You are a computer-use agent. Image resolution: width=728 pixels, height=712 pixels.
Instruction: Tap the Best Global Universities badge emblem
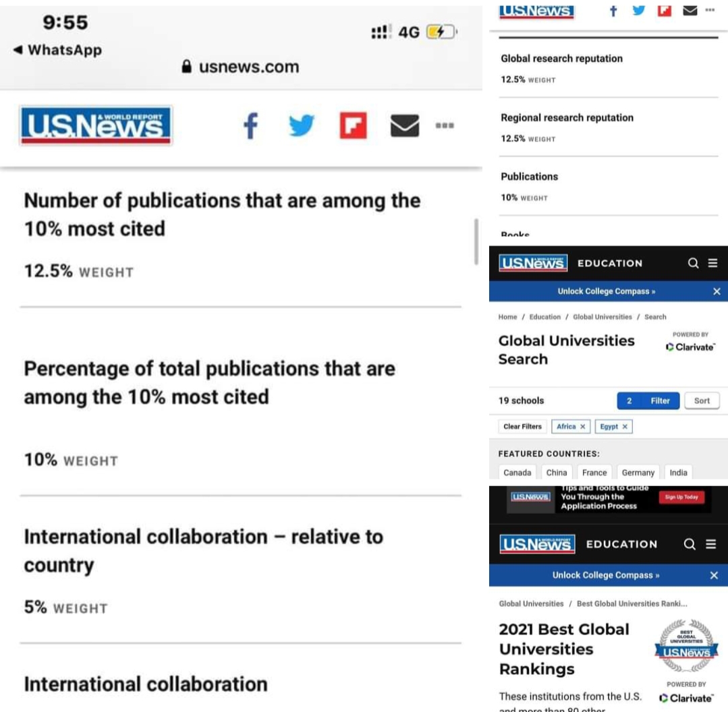686,645
